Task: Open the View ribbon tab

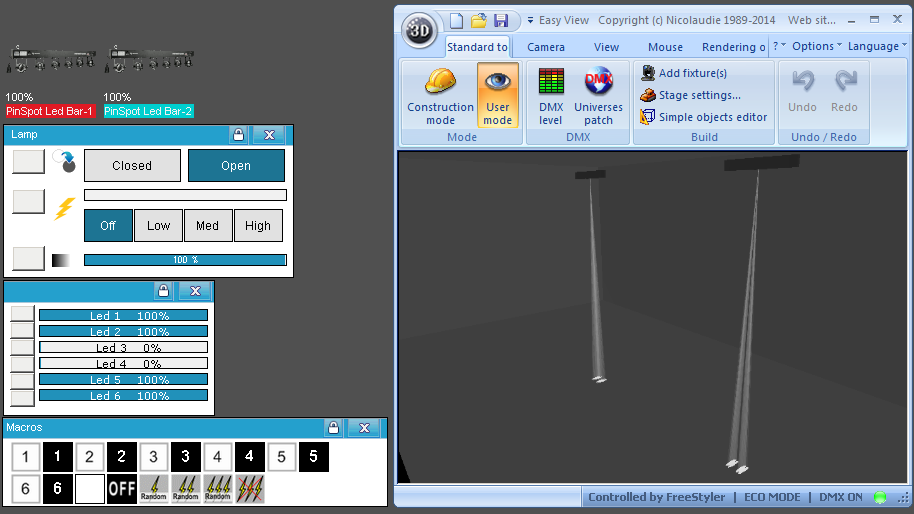Action: pyautogui.click(x=606, y=47)
